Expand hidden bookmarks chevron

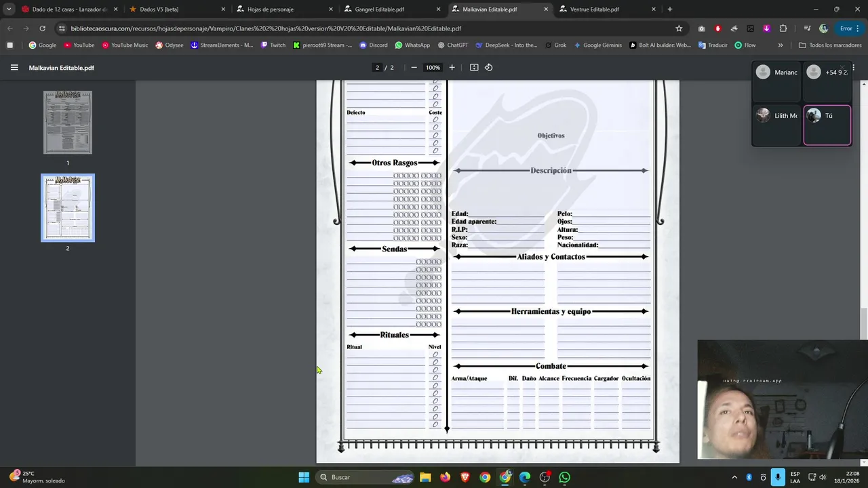click(x=781, y=45)
